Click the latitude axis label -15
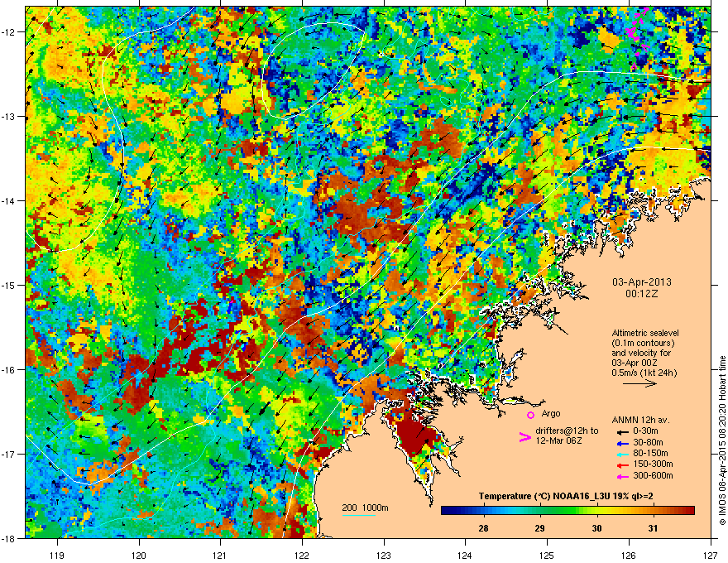The image size is (728, 563). pos(8,285)
